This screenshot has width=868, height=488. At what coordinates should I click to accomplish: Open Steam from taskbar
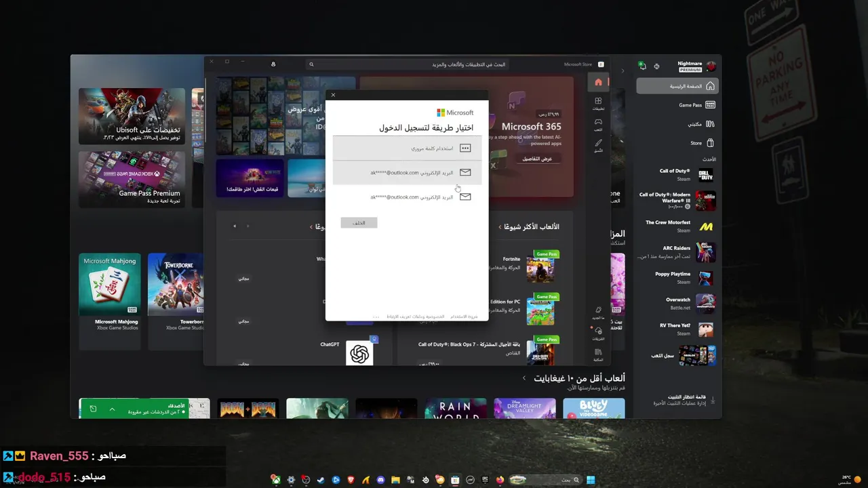point(321,480)
